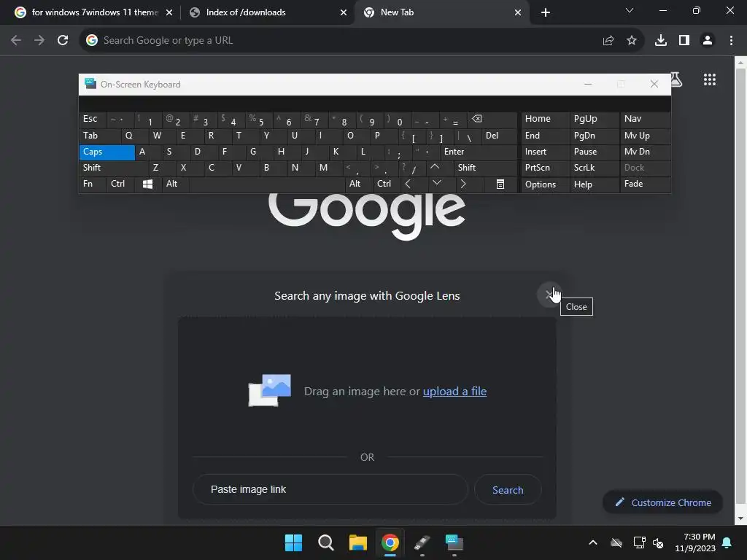Viewport: 747px width, 560px height.
Task: Open the Google apps grid
Action: tap(710, 79)
